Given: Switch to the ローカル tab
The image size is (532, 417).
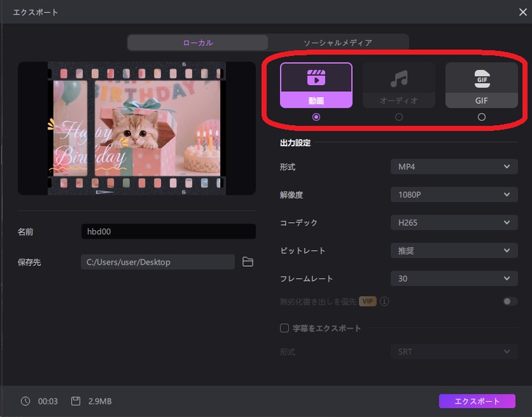Looking at the screenshot, I should [x=198, y=43].
